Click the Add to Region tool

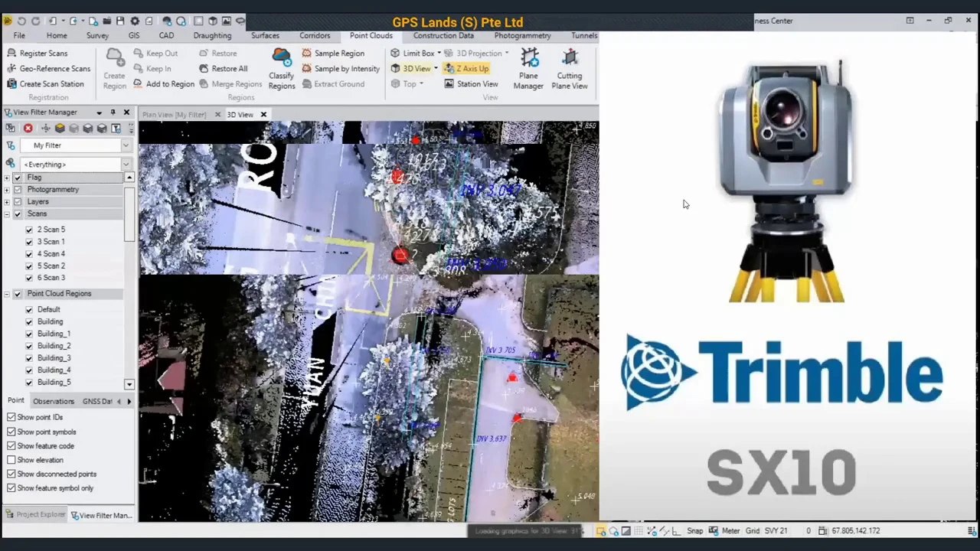[164, 84]
